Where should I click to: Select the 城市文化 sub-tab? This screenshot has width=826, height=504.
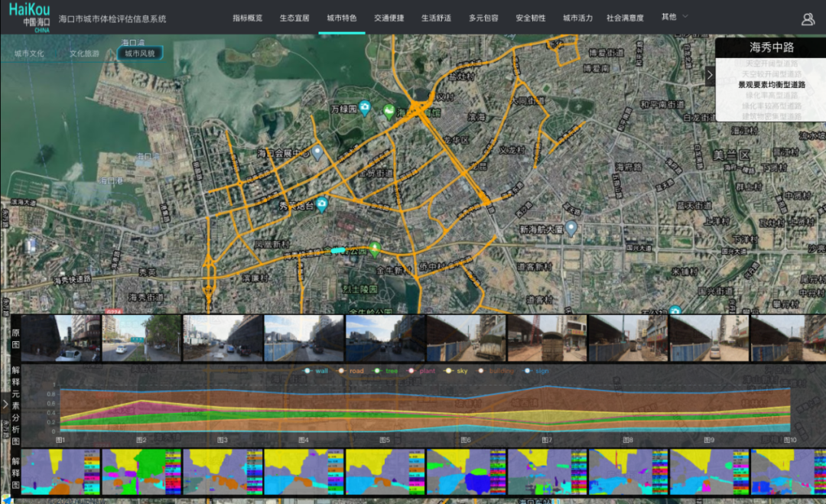tap(30, 54)
